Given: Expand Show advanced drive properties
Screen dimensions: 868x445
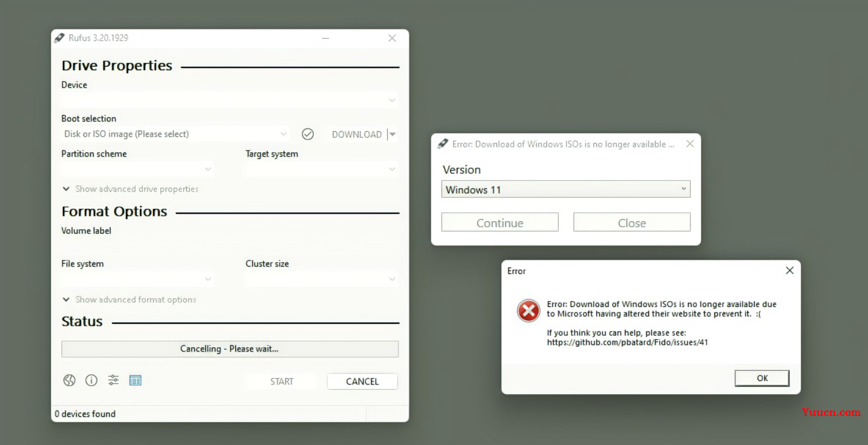Looking at the screenshot, I should click(130, 189).
